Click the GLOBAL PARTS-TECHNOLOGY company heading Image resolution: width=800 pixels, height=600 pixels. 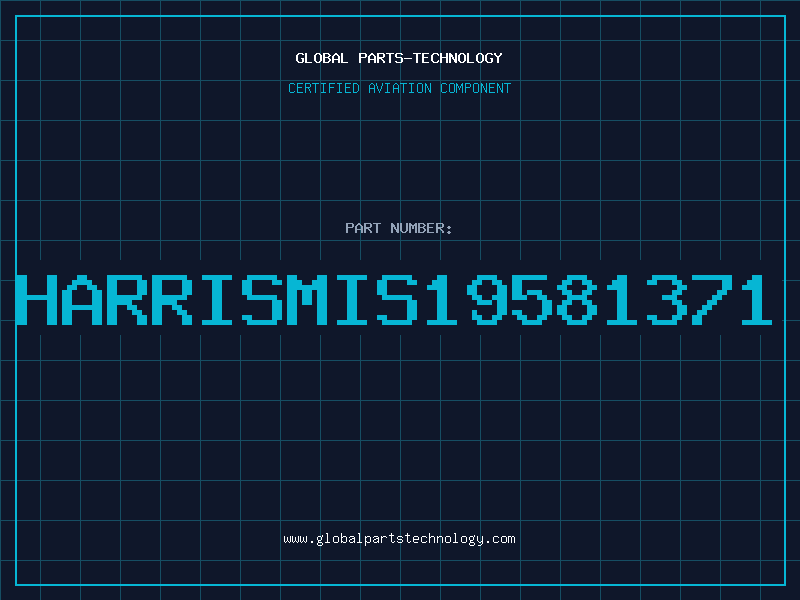click(x=399, y=58)
